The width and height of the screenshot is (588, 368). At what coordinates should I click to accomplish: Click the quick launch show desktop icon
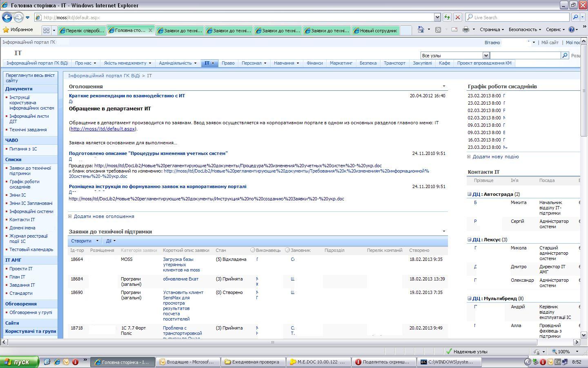tap(47, 362)
